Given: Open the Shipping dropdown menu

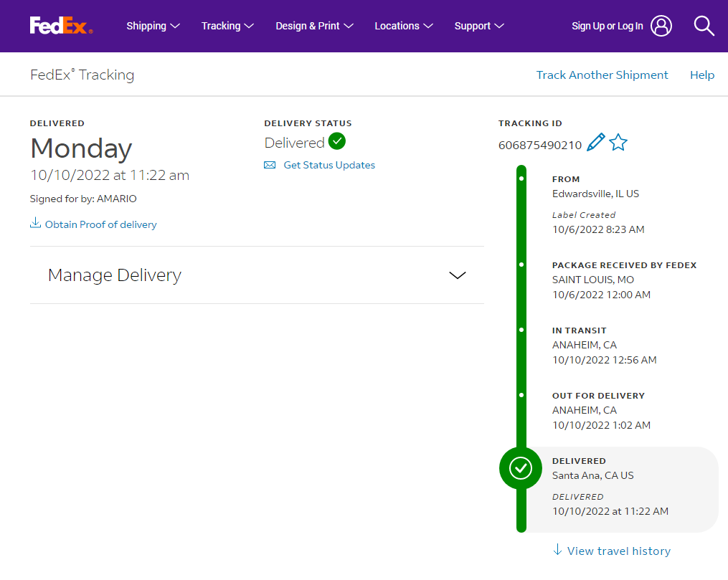Looking at the screenshot, I should (153, 26).
